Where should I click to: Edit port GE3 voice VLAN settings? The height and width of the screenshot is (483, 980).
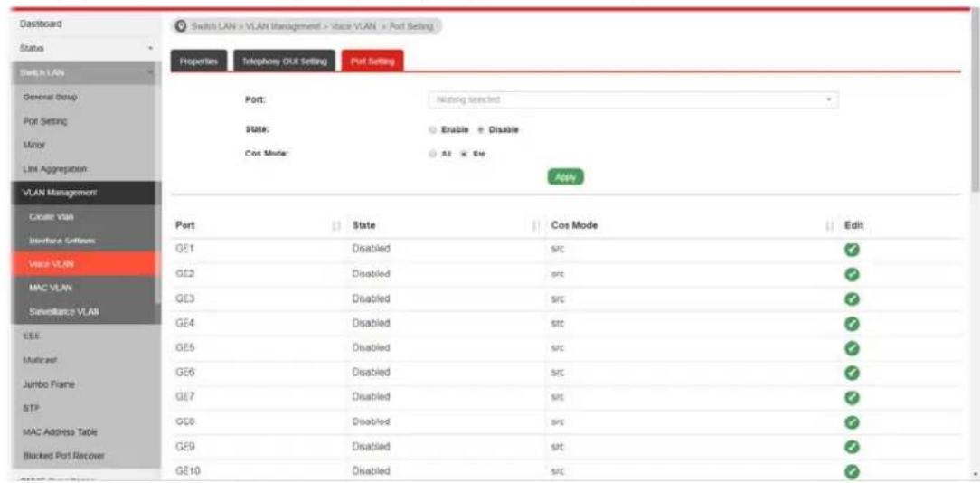[850, 299]
